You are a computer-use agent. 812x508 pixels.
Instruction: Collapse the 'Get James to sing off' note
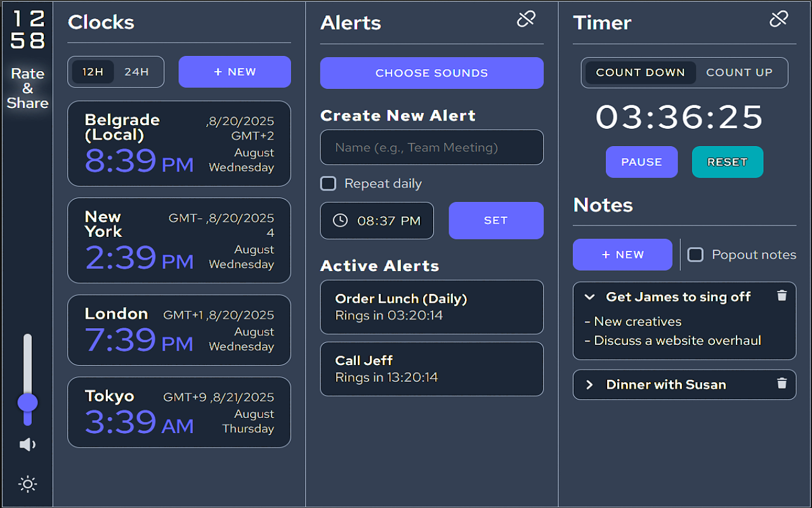[589, 297]
